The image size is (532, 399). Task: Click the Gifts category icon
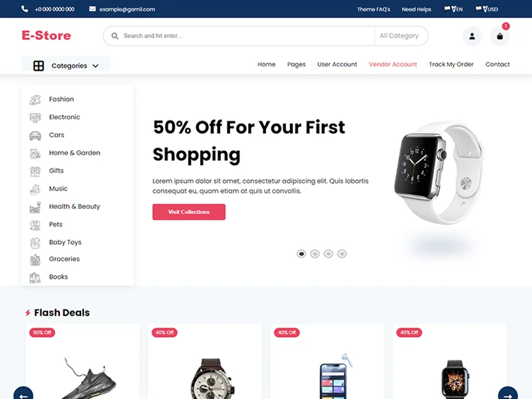click(35, 171)
